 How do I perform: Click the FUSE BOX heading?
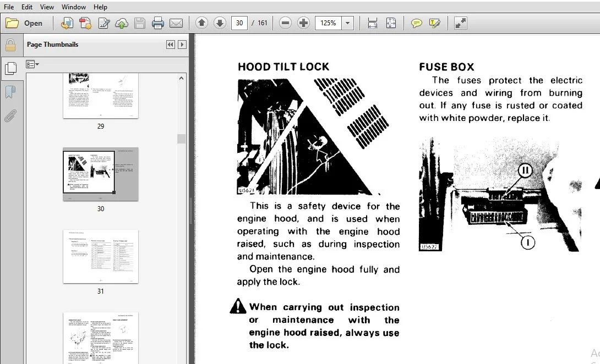pyautogui.click(x=446, y=67)
